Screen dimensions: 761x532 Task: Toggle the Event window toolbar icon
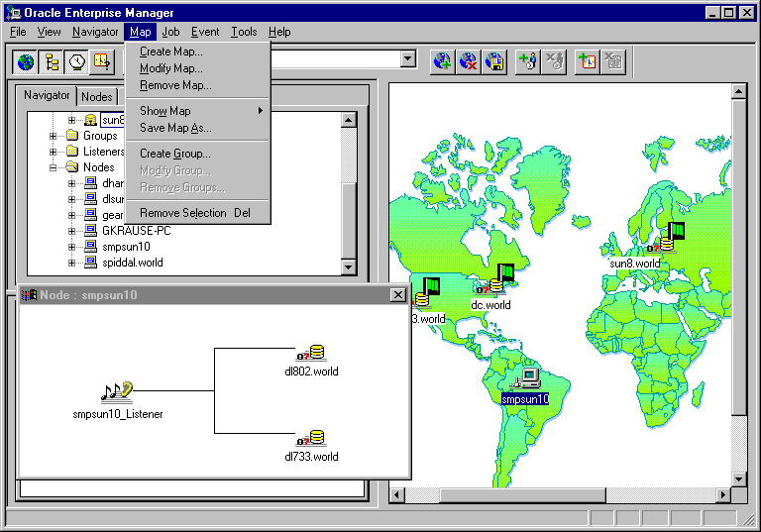102,62
